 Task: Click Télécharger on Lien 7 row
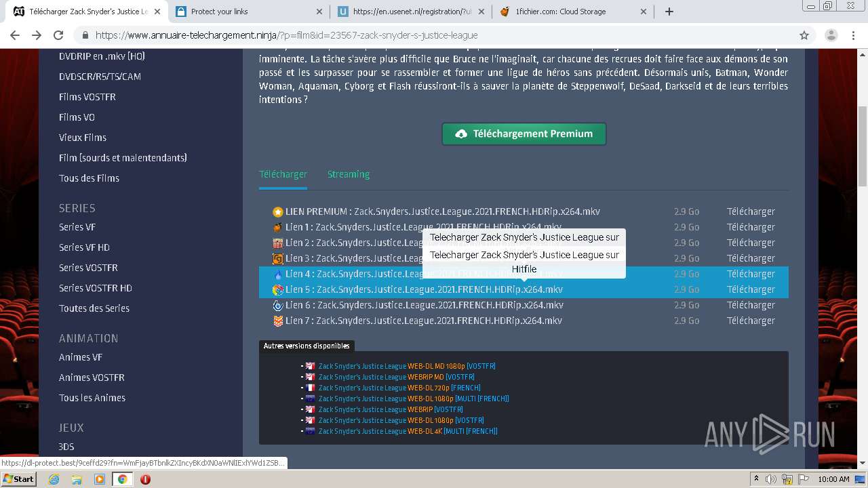751,321
